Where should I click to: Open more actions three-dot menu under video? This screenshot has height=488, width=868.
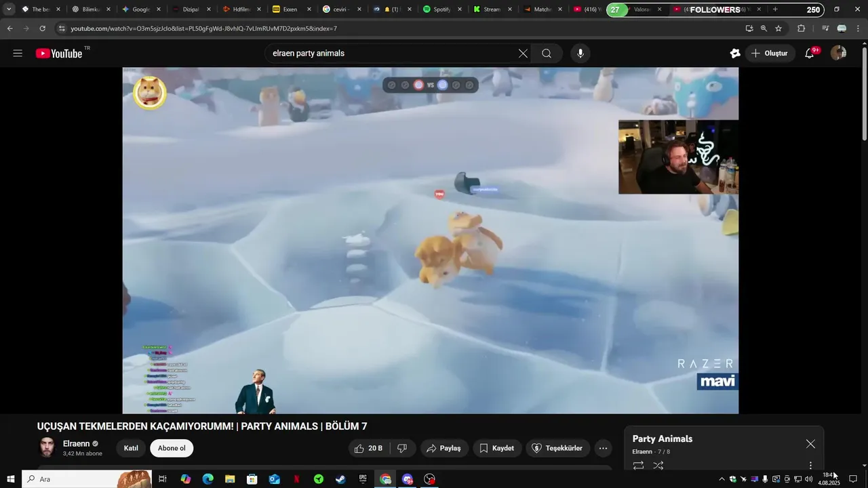pos(603,449)
